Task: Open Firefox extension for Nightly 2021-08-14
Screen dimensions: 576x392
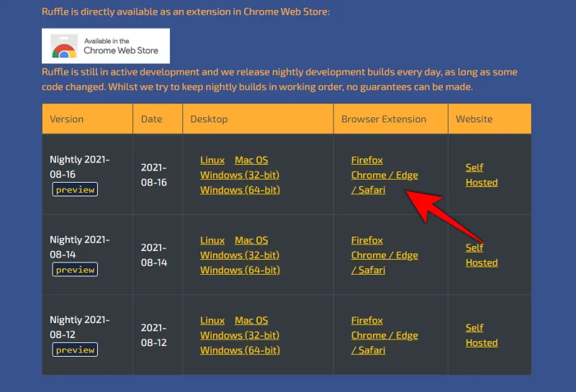Action: coord(367,240)
